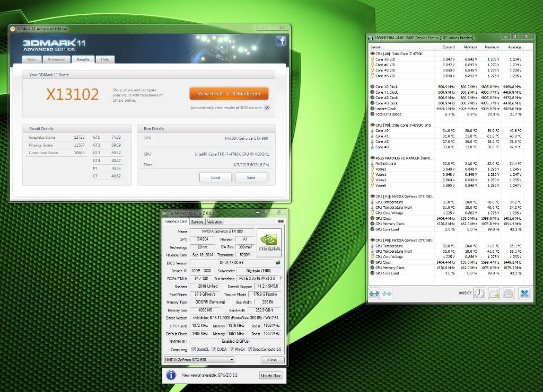Image resolution: width=543 pixels, height=392 pixels.
Task: Click the Driver Version field in GPU-Z
Action: coord(236,318)
